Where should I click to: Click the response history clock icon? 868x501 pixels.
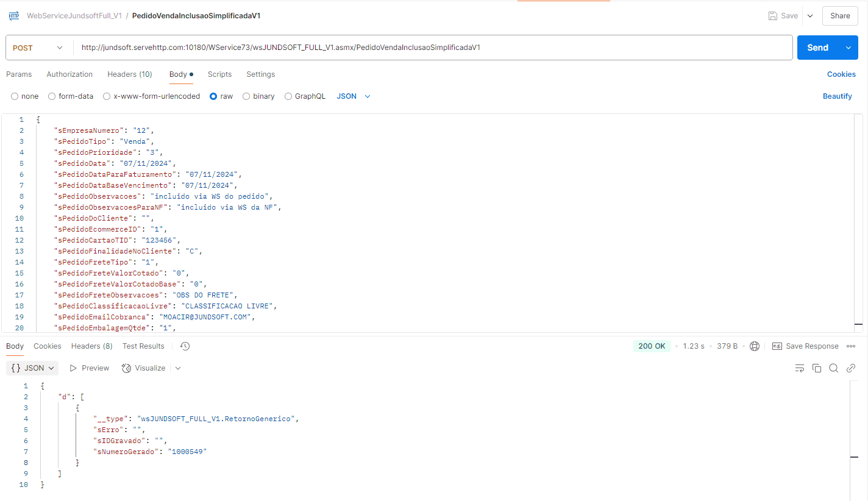pos(185,346)
